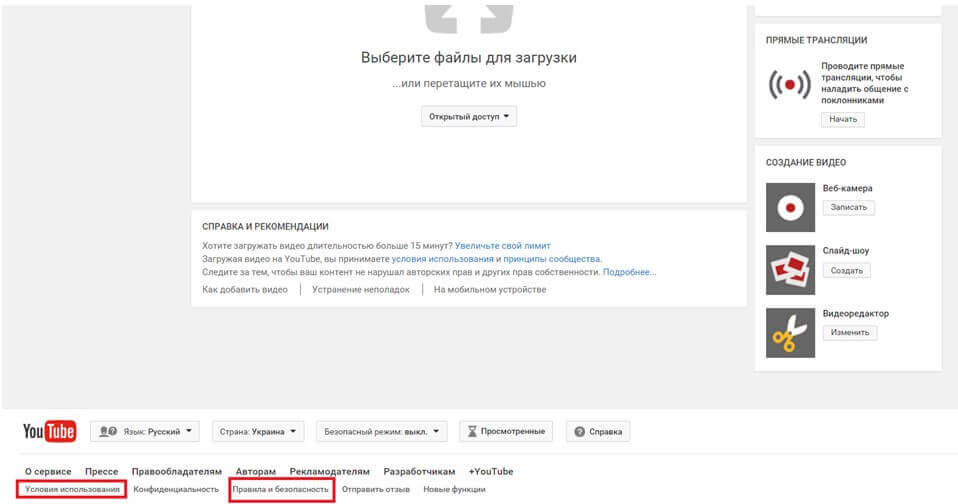The height and width of the screenshot is (504, 958).
Task: Expand the Открытый доступ privacy dropdown
Action: [x=469, y=117]
